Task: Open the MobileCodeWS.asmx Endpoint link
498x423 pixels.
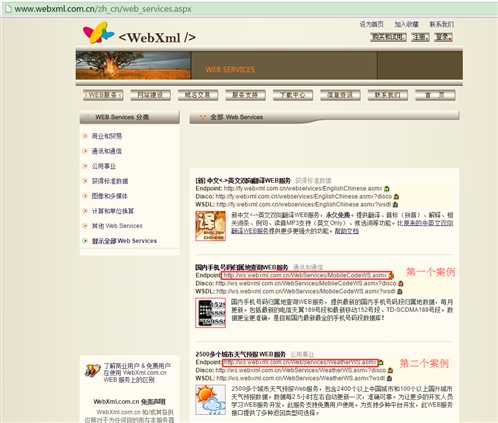Action: [305, 276]
